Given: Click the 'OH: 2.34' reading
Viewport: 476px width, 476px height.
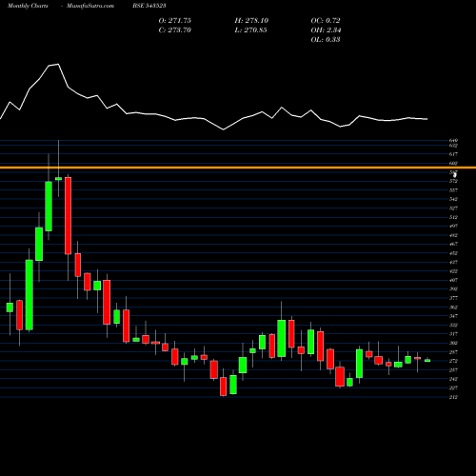Looking at the screenshot, I should point(326,30).
